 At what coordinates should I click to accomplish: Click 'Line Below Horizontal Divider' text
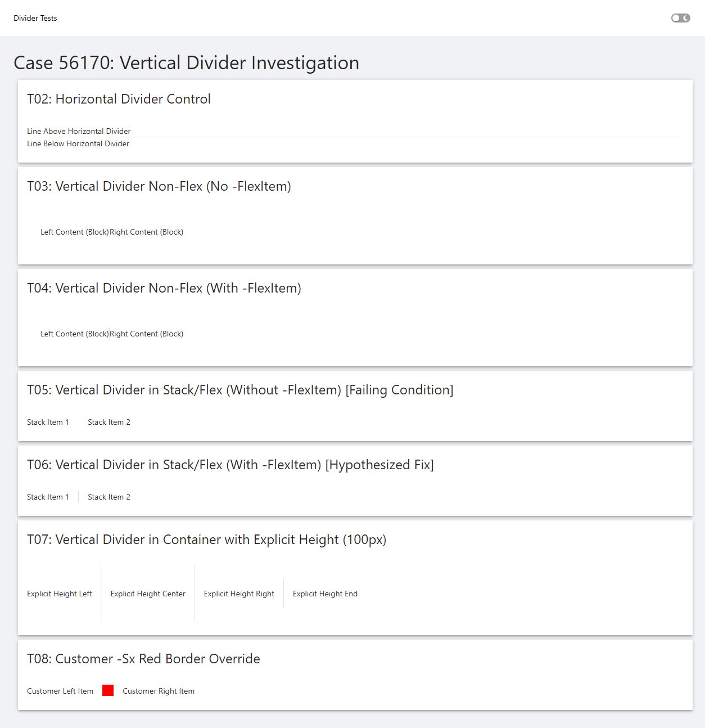coord(78,143)
